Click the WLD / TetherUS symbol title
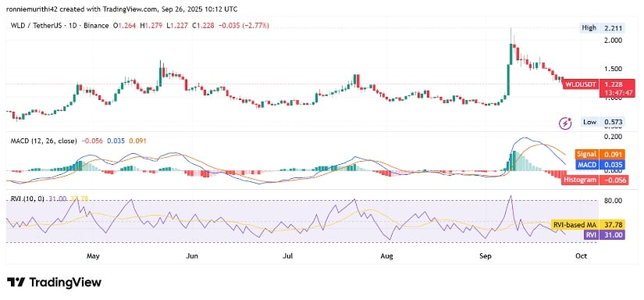This screenshot has width=644, height=300. [36, 26]
